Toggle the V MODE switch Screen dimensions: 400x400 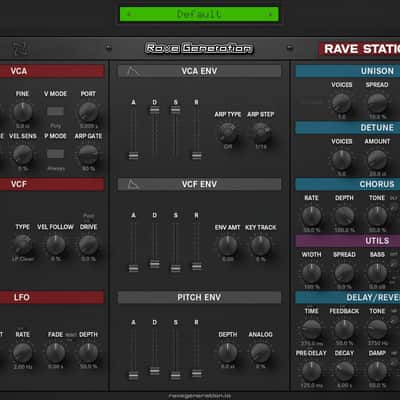[x=56, y=111]
